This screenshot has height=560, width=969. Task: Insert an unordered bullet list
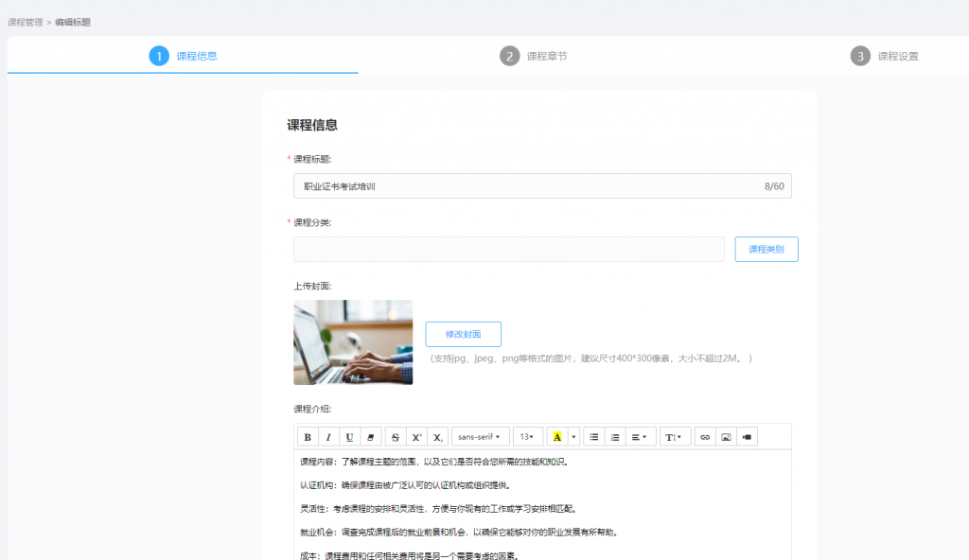click(x=594, y=437)
